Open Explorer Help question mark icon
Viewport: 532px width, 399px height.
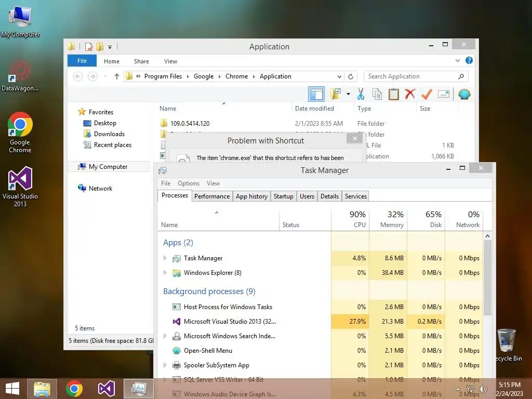coord(469,60)
